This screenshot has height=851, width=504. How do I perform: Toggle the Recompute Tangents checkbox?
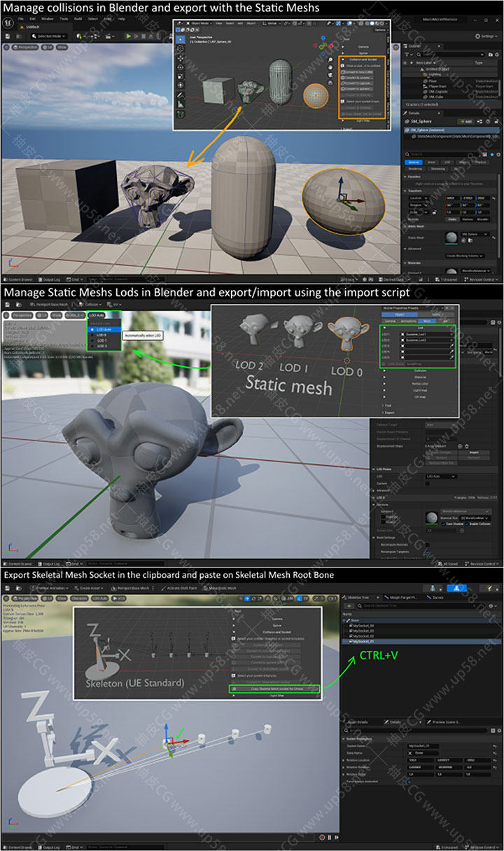pyautogui.click(x=428, y=551)
